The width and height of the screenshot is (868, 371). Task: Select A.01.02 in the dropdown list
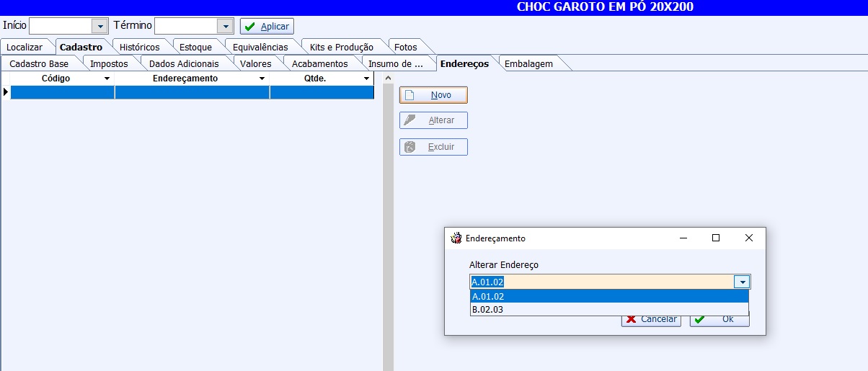coord(609,296)
